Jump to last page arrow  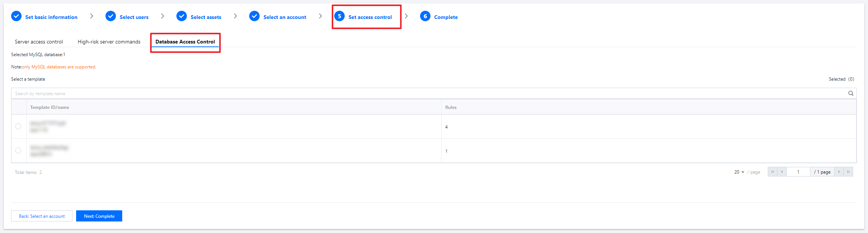848,172
